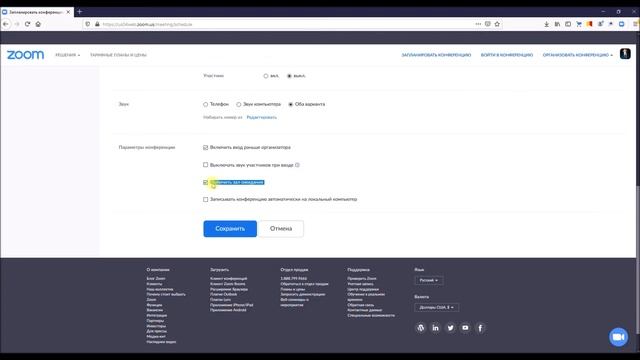Image resolution: width=640 pixels, height=360 pixels.
Task: Close the Zoom scheduling tab
Action: pos(68,12)
